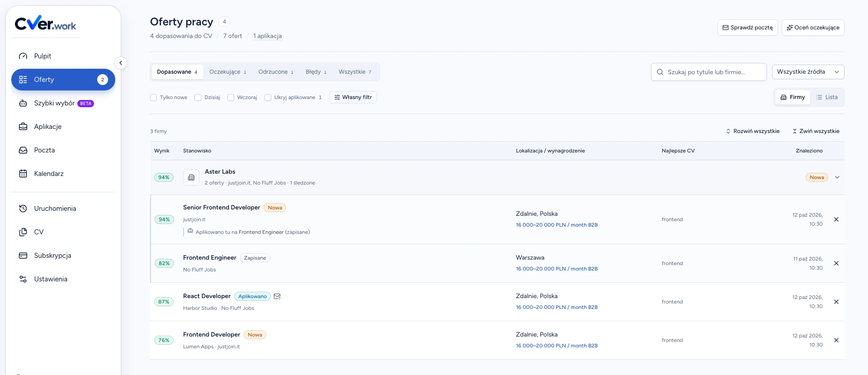Tick the Wczoraj checkbox
This screenshot has height=375, width=868.
[x=231, y=97]
